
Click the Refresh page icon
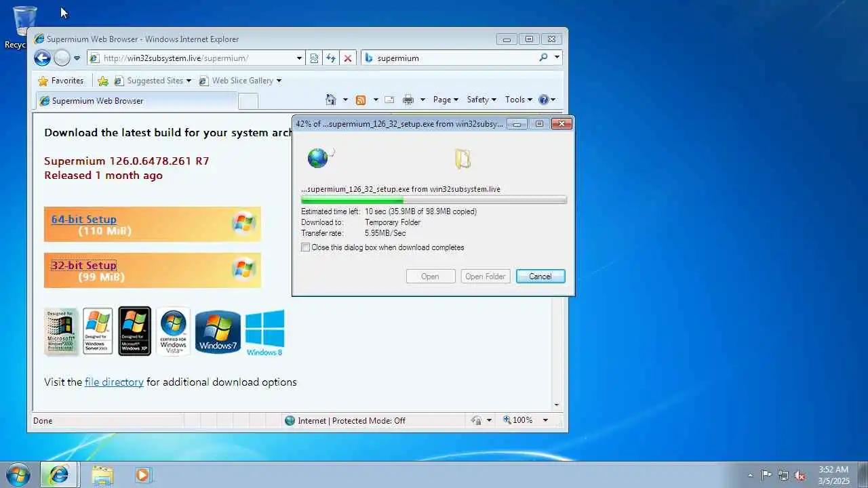[x=331, y=58]
